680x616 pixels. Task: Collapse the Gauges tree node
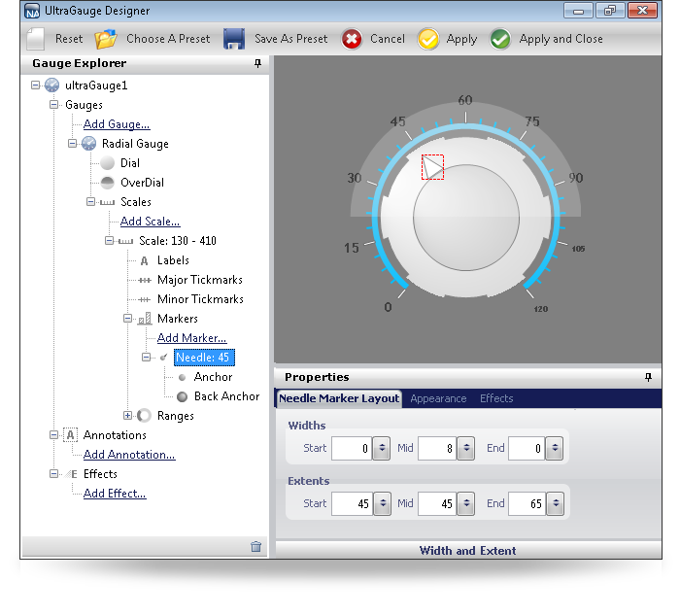[x=53, y=105]
